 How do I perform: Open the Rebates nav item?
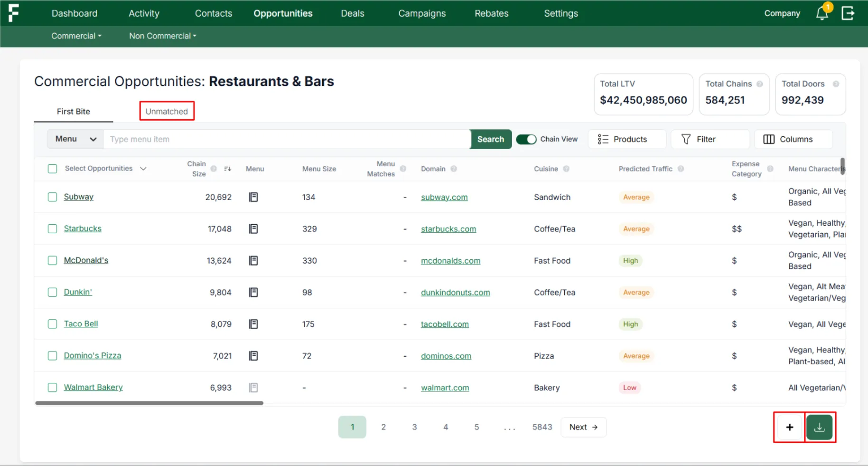pos(492,13)
